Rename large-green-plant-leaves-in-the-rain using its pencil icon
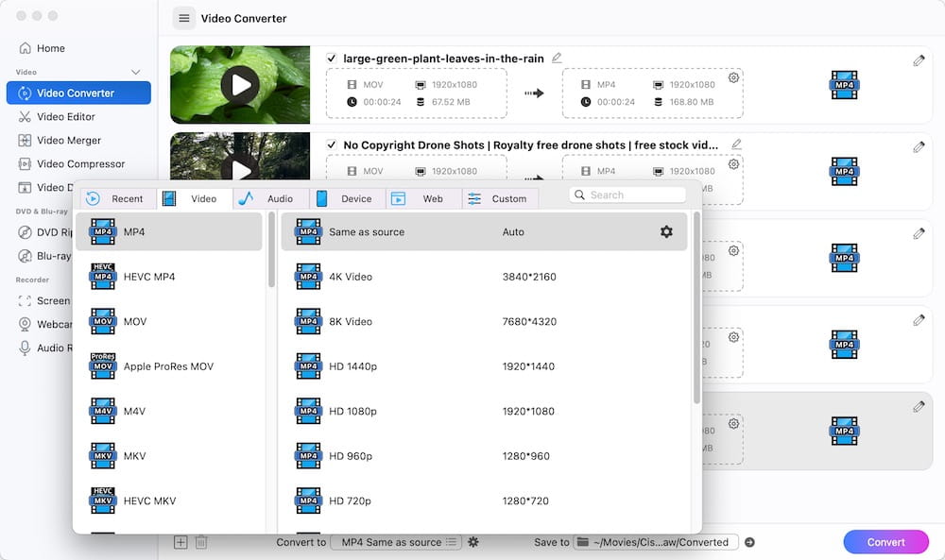The height and width of the screenshot is (560, 945). [x=557, y=58]
